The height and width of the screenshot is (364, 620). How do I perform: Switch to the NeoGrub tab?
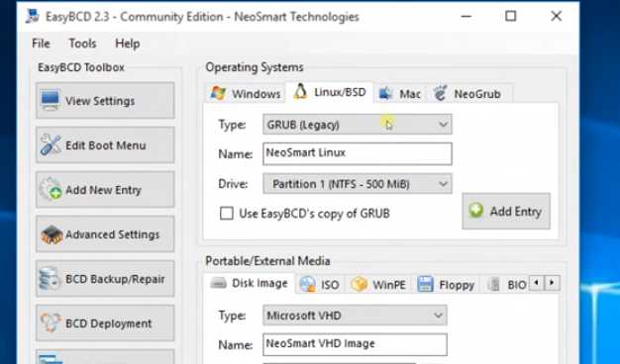coord(470,94)
